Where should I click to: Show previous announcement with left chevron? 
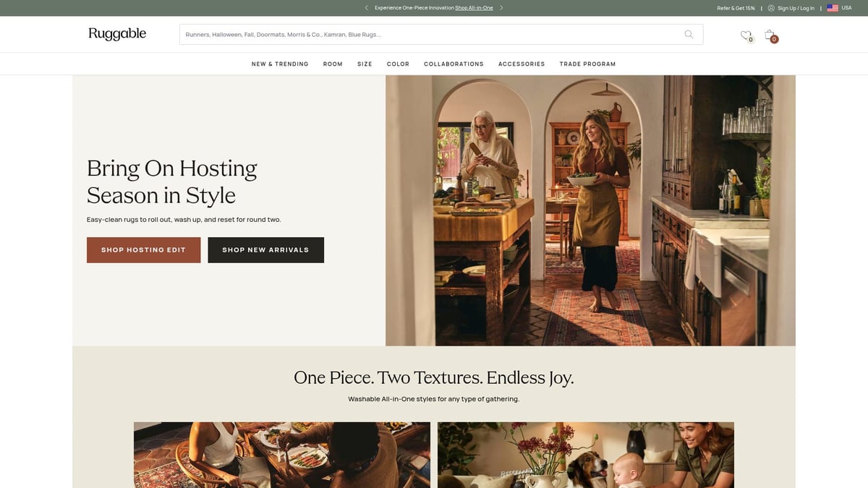[x=367, y=8]
